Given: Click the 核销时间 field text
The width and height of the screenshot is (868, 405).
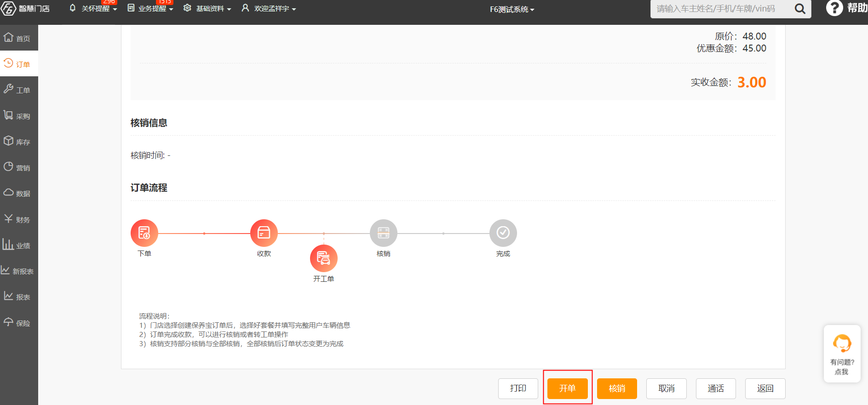Looking at the screenshot, I should click(x=150, y=155).
